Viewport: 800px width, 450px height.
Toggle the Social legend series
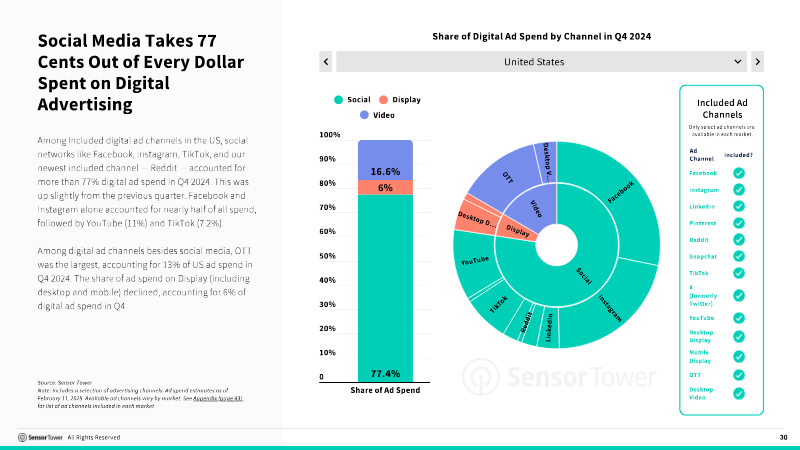pos(353,100)
